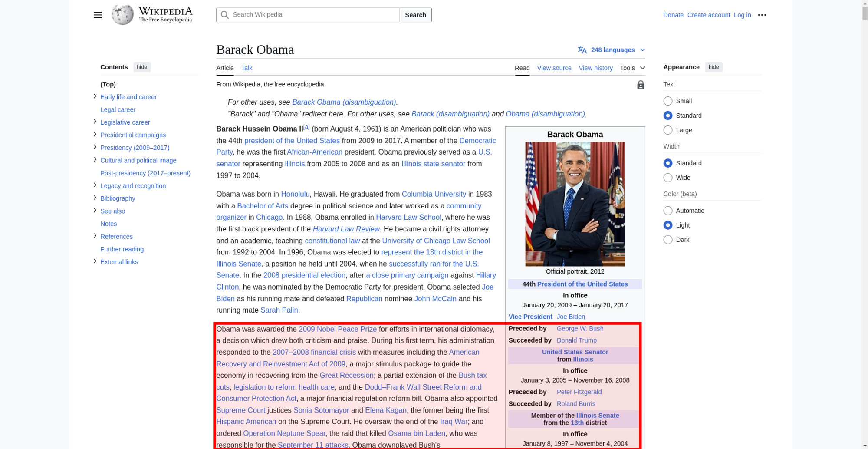Hide the Contents sidebar
This screenshot has height=449, width=868.
click(142, 67)
